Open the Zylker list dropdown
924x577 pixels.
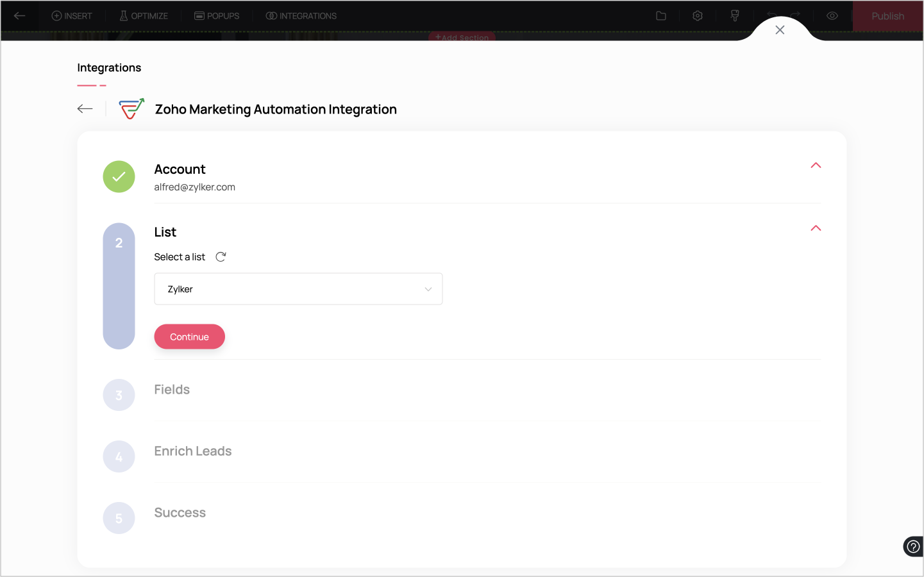[298, 289]
